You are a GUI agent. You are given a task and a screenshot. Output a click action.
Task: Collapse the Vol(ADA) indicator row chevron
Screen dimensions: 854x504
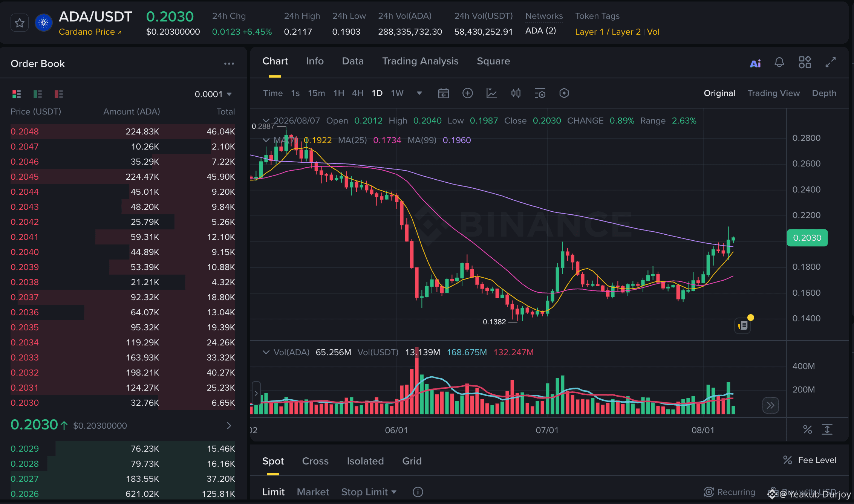[x=266, y=352]
